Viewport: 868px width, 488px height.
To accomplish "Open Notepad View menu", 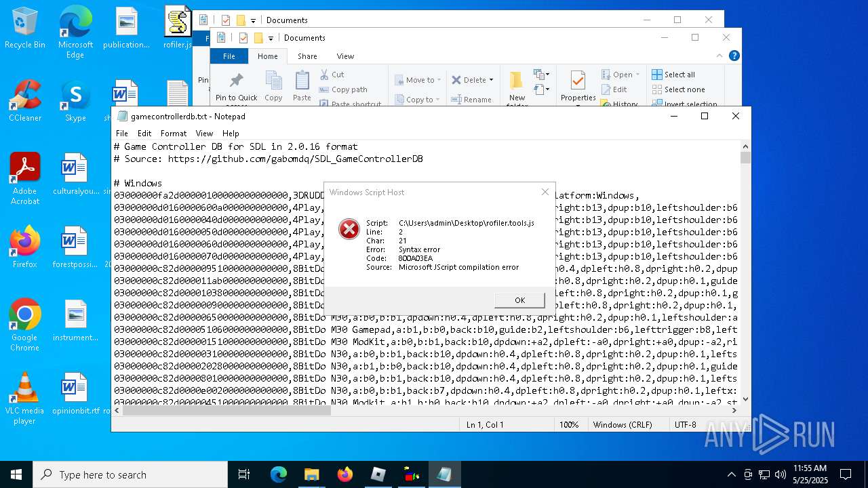I will tap(204, 134).
